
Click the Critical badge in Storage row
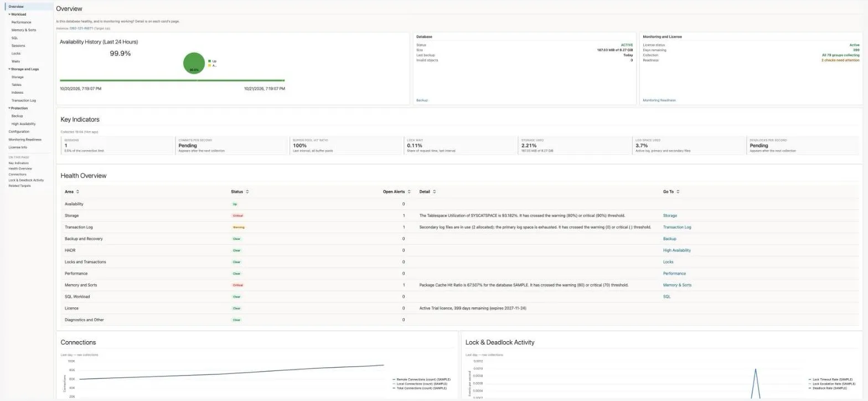point(238,215)
